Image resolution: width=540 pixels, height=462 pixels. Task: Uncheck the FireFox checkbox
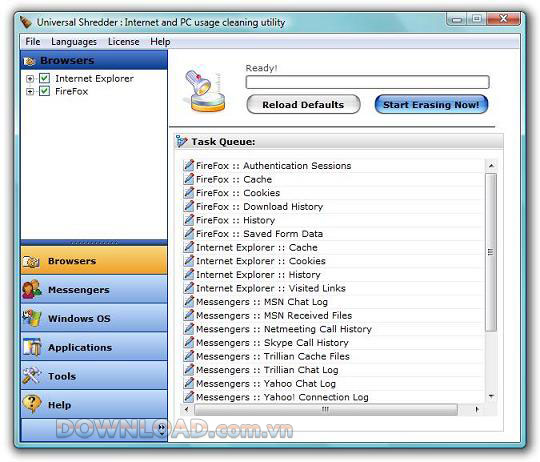[x=44, y=91]
